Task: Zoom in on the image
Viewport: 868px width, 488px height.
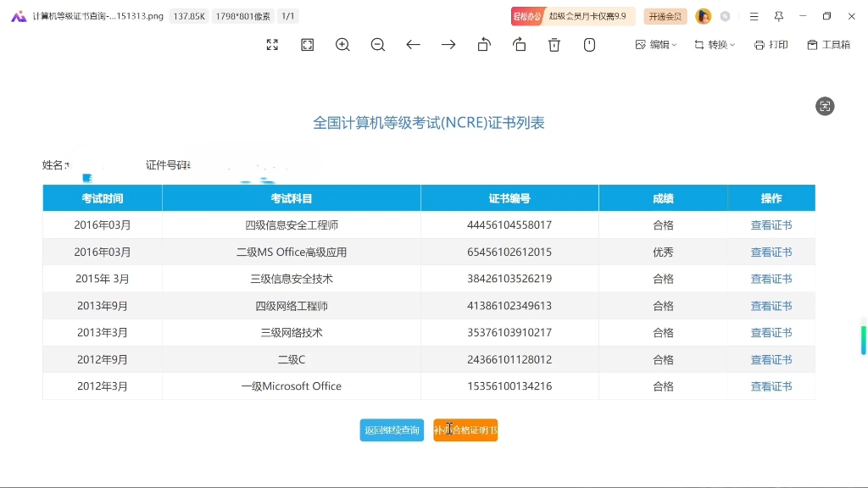Action: [342, 45]
